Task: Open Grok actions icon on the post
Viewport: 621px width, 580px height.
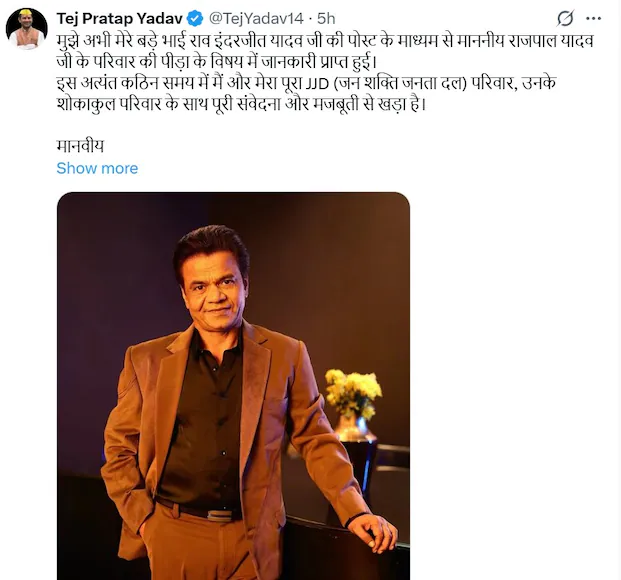Action: coord(565,18)
